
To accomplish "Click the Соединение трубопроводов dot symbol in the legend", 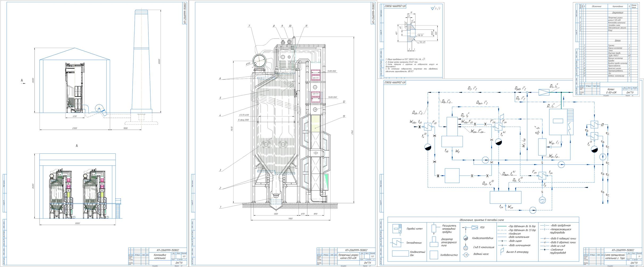I will point(545,250).
